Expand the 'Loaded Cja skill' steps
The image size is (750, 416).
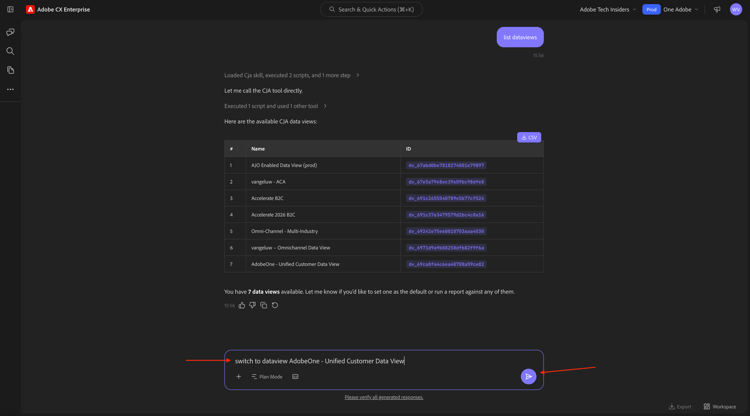point(292,75)
